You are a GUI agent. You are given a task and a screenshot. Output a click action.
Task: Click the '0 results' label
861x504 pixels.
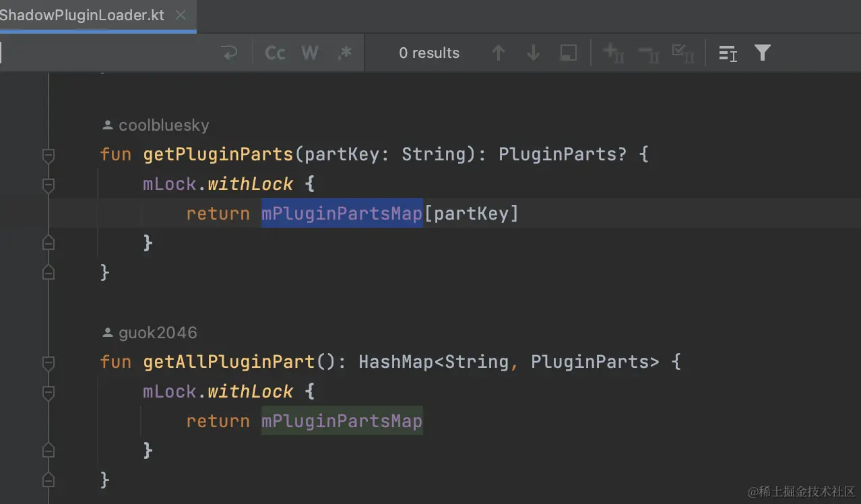click(x=429, y=53)
